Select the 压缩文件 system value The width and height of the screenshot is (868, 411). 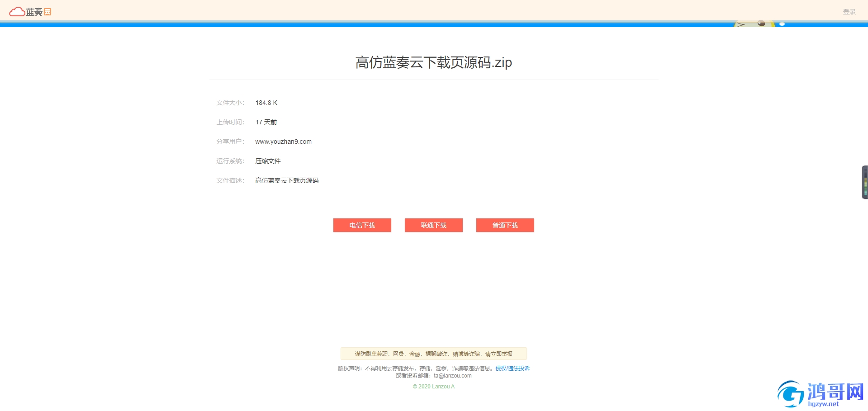pos(268,161)
